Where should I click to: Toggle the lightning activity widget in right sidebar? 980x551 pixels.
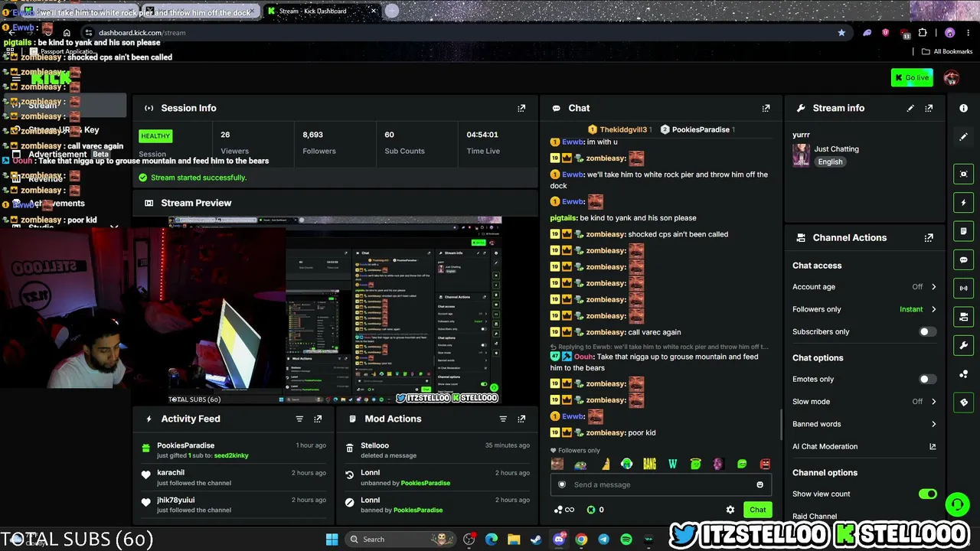(x=963, y=202)
